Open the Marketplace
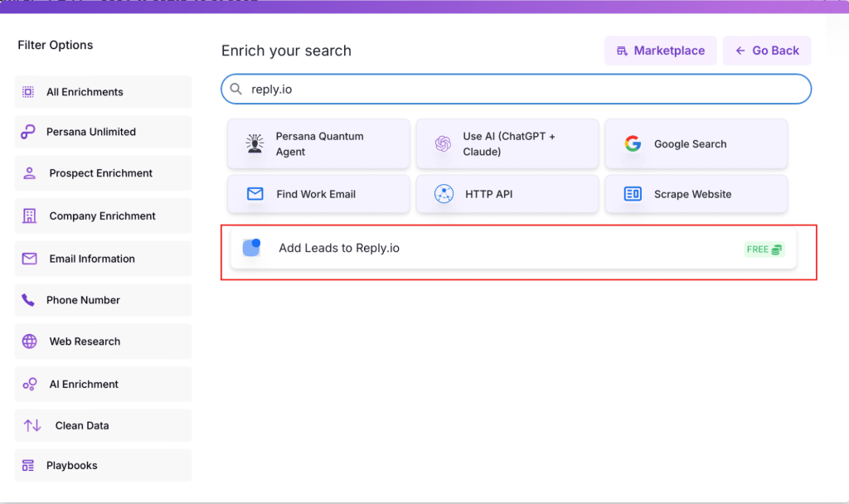Screen dimensions: 849x504 coord(661,51)
